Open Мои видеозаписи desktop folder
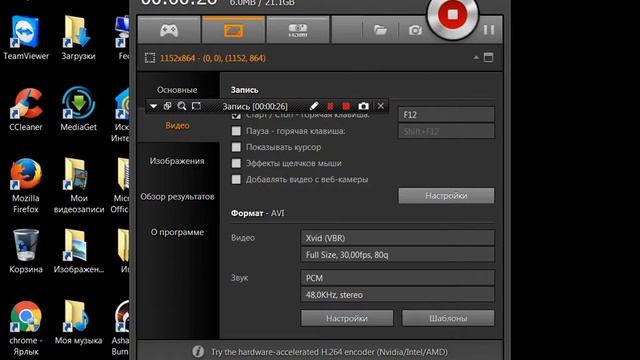 pos(79,186)
